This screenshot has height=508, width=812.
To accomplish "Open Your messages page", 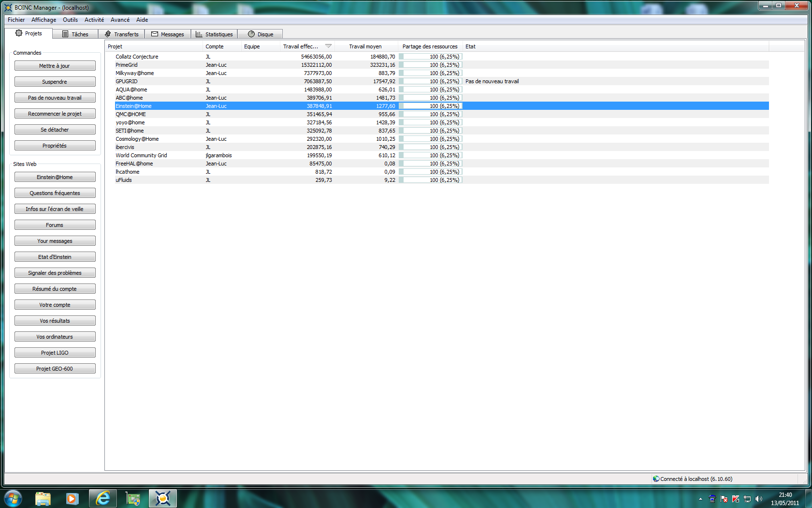I will [55, 241].
